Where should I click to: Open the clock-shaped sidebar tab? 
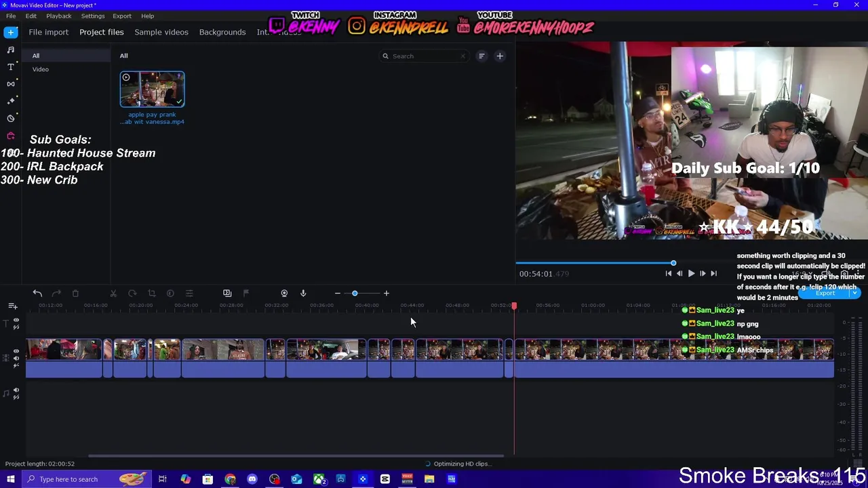tap(11, 118)
